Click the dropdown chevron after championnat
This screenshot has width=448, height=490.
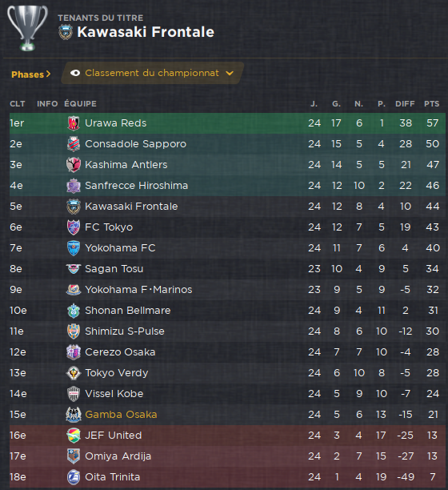point(230,74)
